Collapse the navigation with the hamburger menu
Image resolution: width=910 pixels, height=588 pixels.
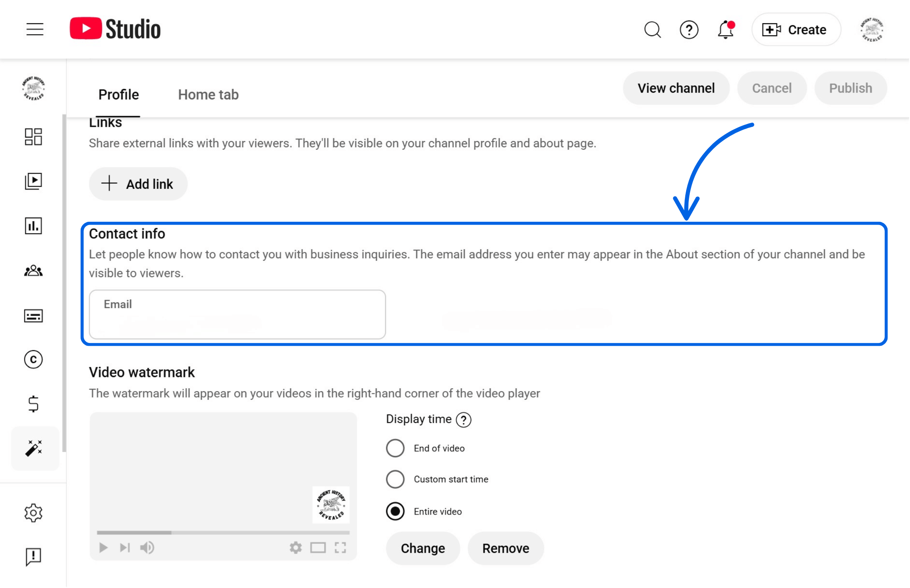click(x=34, y=29)
